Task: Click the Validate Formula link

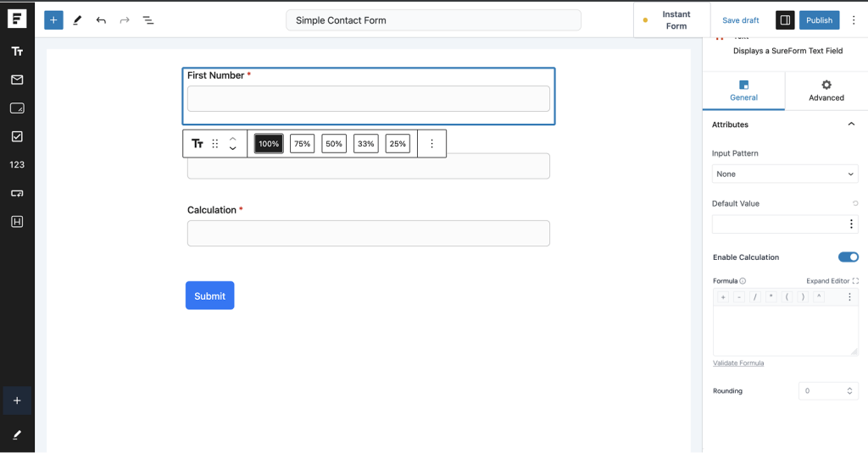Action: click(738, 363)
